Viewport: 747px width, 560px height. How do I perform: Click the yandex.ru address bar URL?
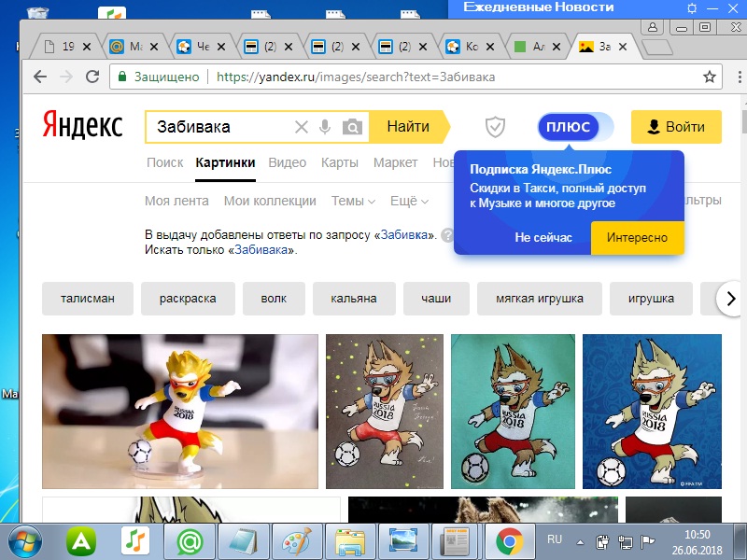pos(356,77)
